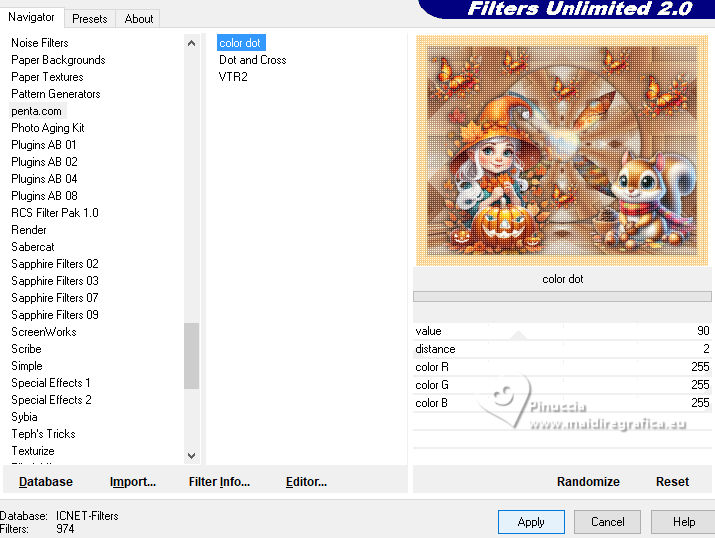This screenshot has width=715, height=538.
Task: Click the category list scrollbar thumb
Action: [192, 356]
